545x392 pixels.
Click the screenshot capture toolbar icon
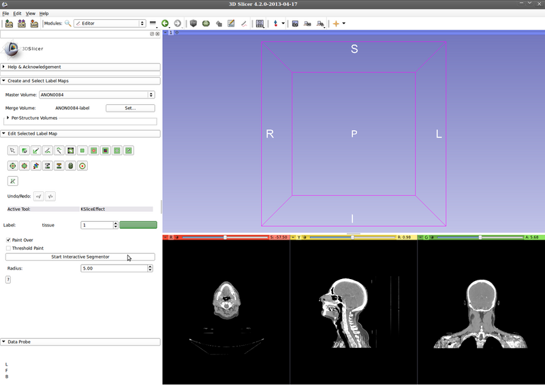[295, 23]
